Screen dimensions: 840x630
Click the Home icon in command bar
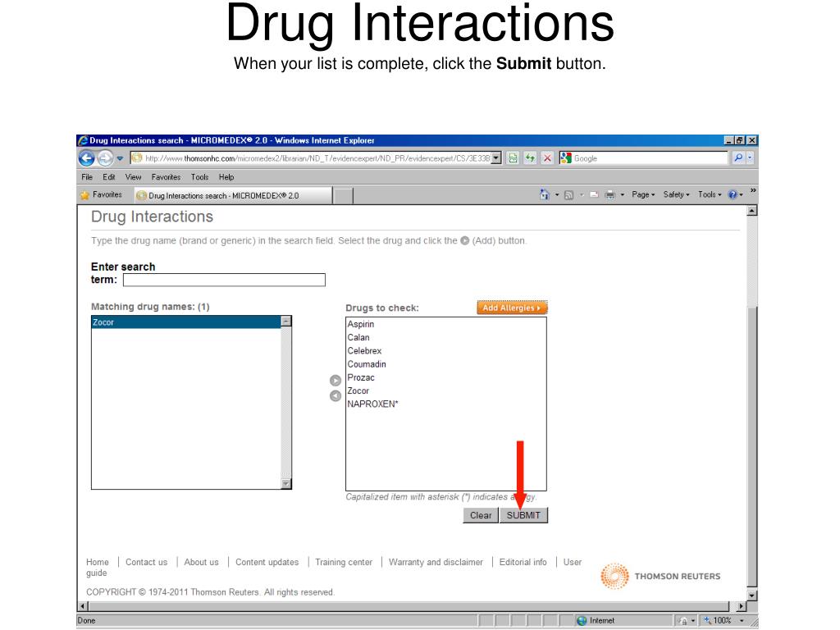(x=545, y=195)
